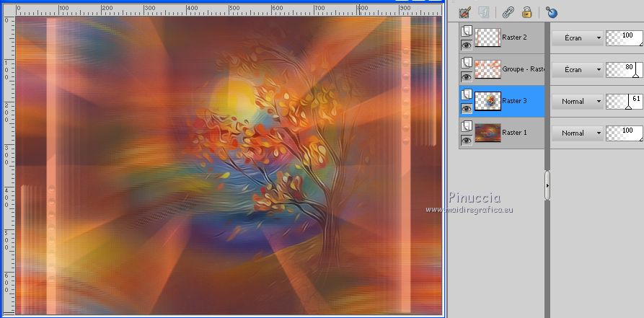Click the blue sphere layer styles icon

(x=552, y=12)
